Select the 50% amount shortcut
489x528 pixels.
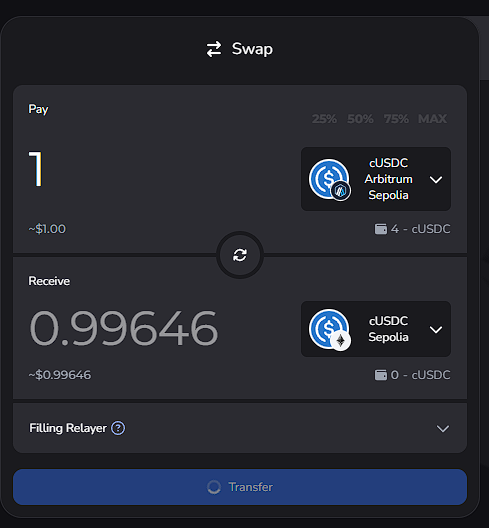360,119
